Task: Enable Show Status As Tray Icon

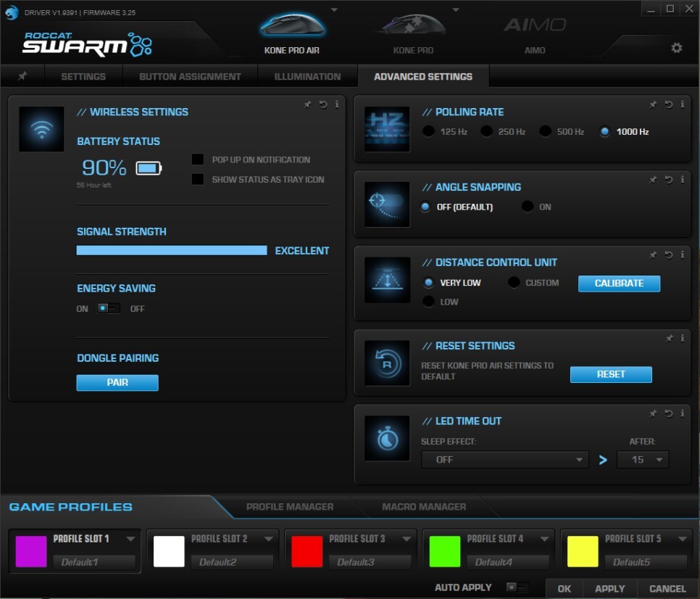Action: pos(198,179)
